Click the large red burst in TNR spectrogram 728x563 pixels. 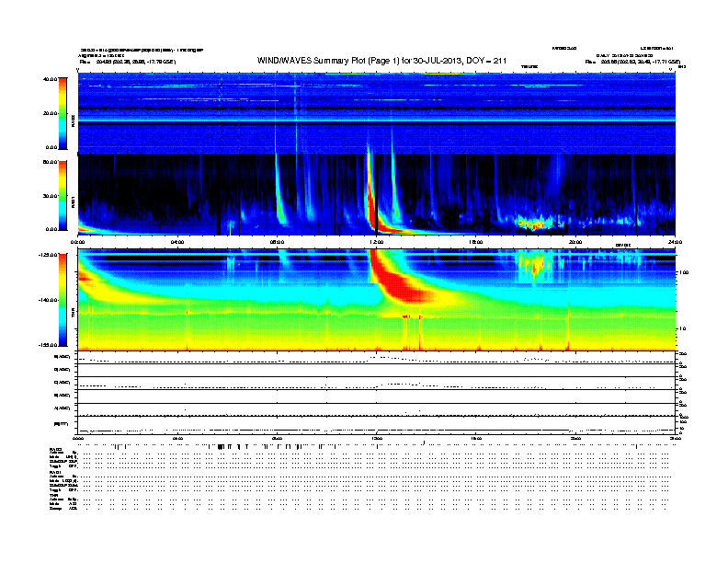pos(397,281)
